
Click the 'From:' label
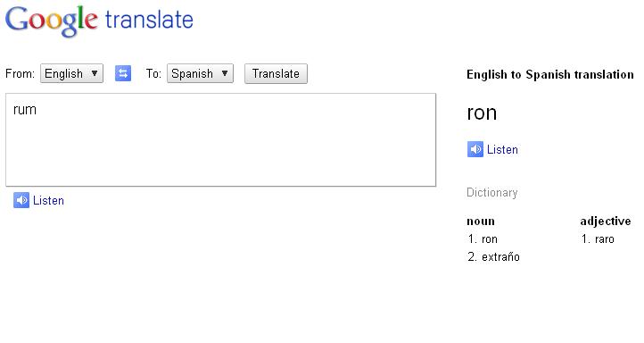click(20, 74)
